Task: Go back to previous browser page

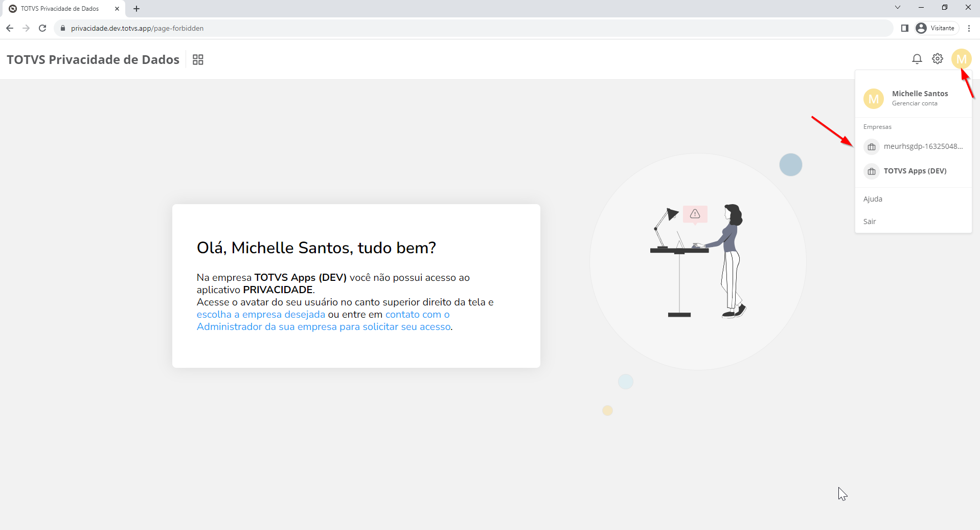Action: point(10,28)
